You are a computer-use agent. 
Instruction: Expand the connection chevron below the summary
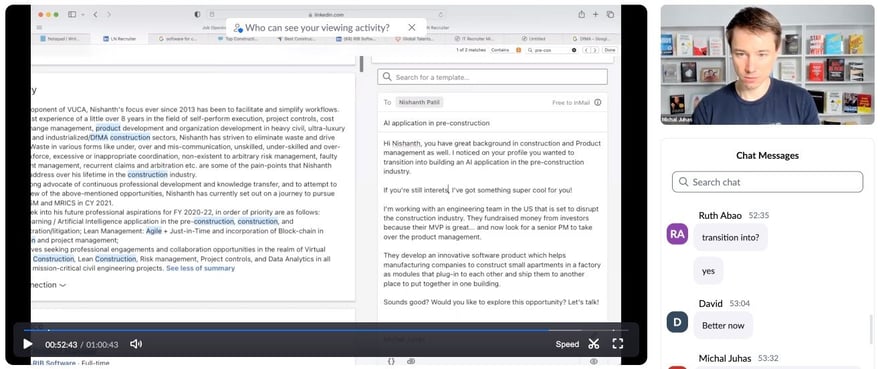pos(62,285)
